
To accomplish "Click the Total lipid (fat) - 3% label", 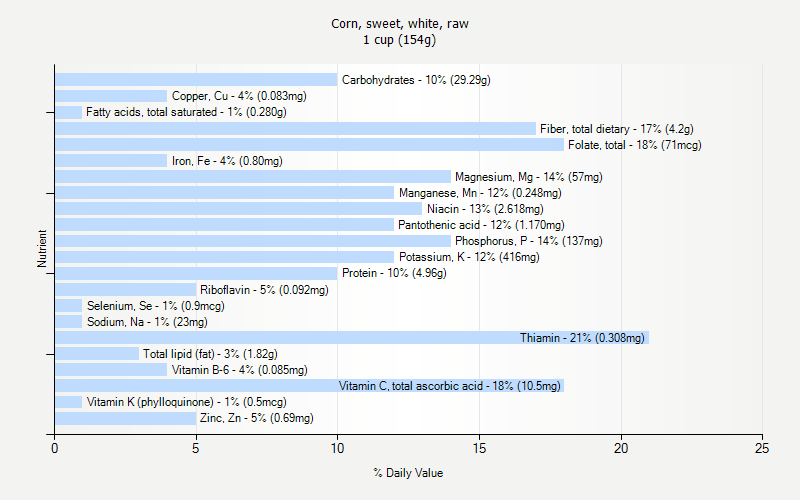I will pyautogui.click(x=210, y=354).
